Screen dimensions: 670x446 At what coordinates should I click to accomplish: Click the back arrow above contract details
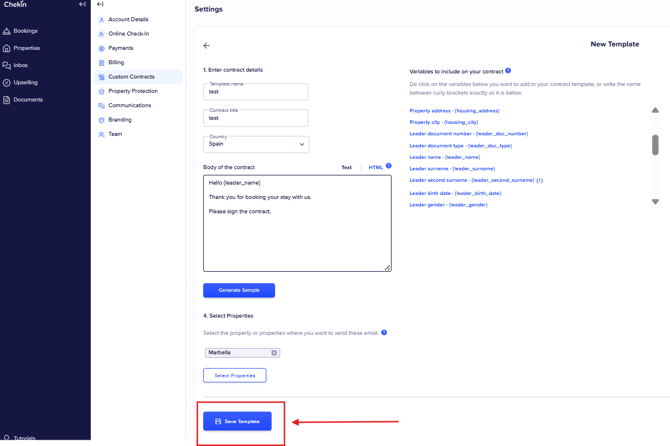click(207, 46)
